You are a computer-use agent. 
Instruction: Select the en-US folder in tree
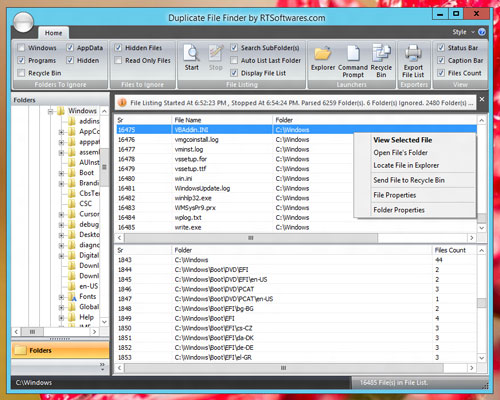click(89, 286)
